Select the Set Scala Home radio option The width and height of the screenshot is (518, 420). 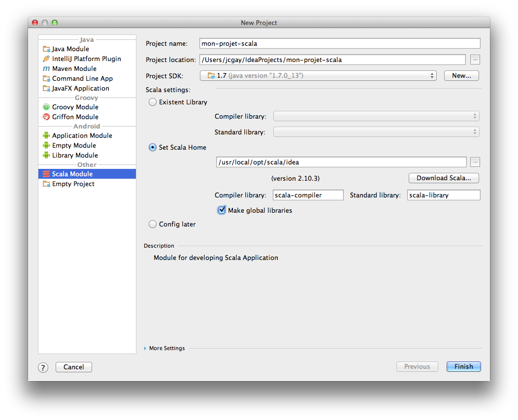point(152,147)
